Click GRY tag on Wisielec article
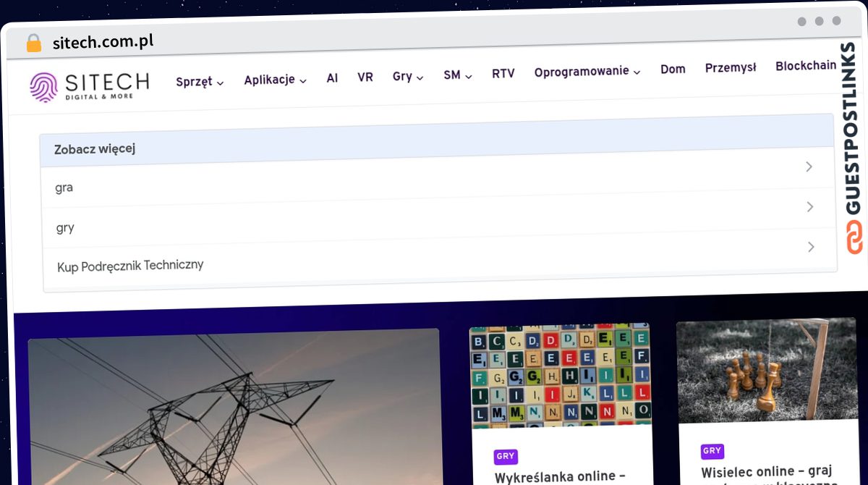868x485 pixels. 712,451
